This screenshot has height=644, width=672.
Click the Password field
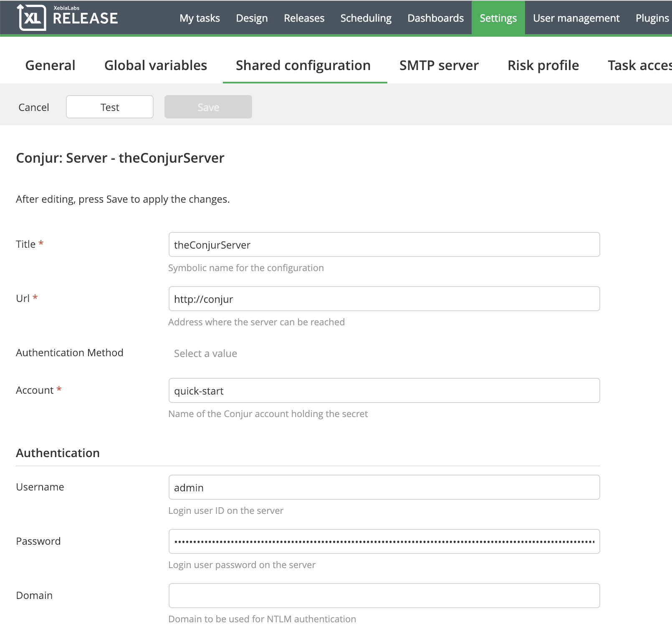(384, 541)
